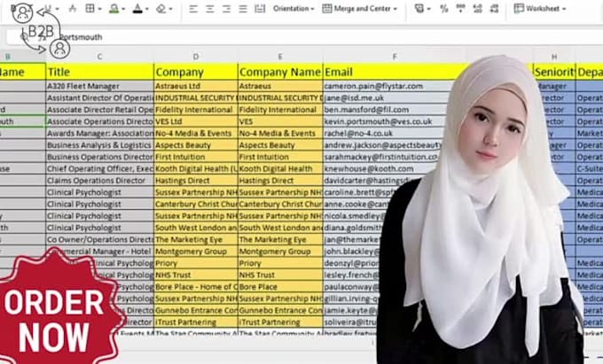Expand the font color dropdown arrow
The width and height of the screenshot is (603, 364).
147,9
